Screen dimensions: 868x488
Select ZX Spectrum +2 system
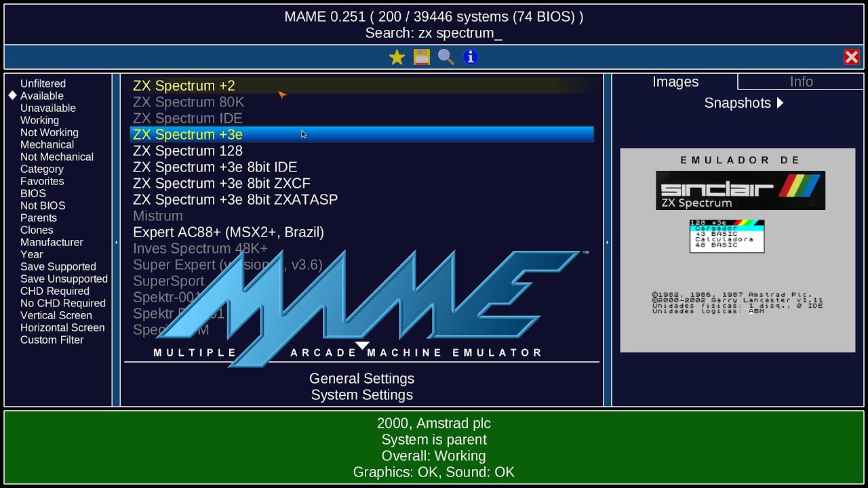361,85
